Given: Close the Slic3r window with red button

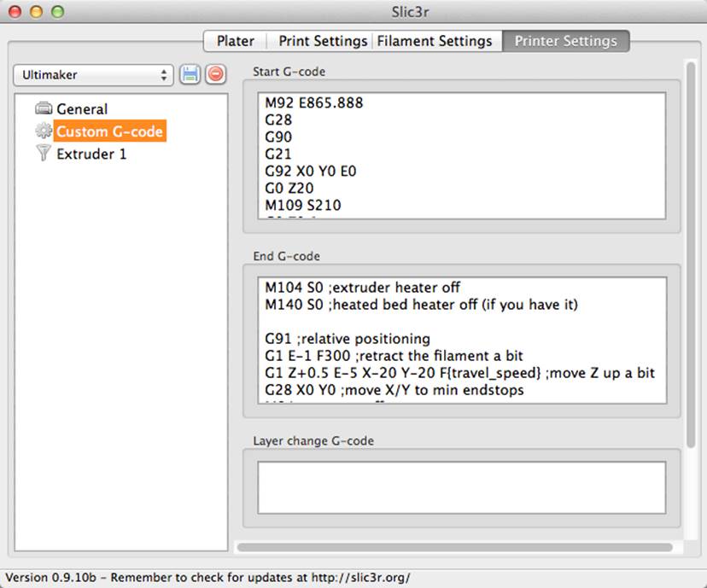Looking at the screenshot, I should pyautogui.click(x=15, y=12).
